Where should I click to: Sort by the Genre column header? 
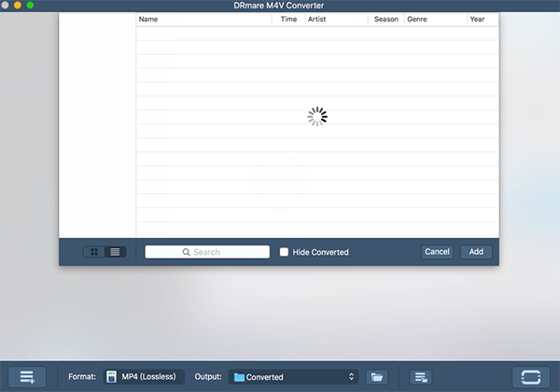tap(435, 20)
